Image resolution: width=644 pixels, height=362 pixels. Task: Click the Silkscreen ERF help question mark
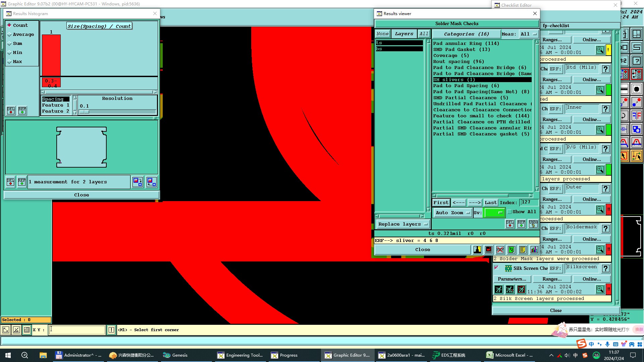click(x=605, y=268)
